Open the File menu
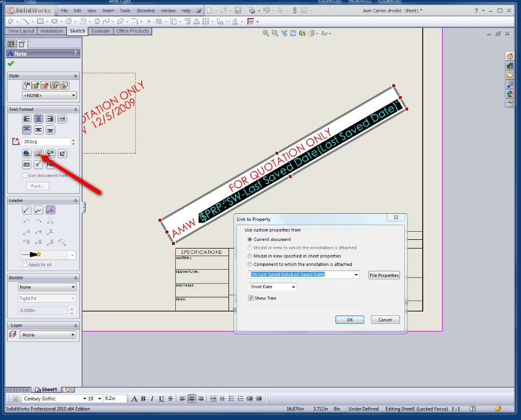Image resolution: width=521 pixels, height=420 pixels. coord(64,11)
